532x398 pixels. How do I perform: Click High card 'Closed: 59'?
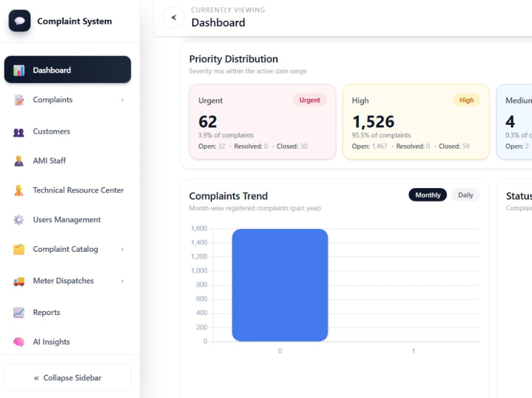tap(454, 146)
